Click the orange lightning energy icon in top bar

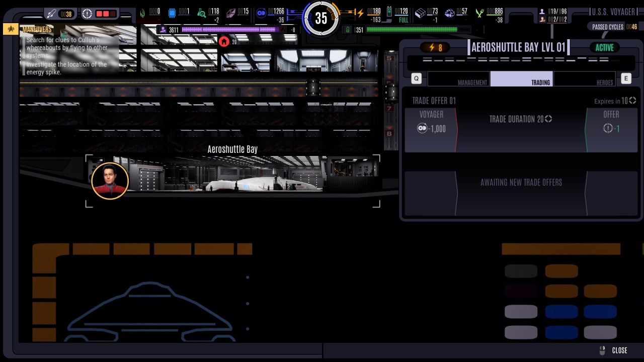[x=360, y=14]
